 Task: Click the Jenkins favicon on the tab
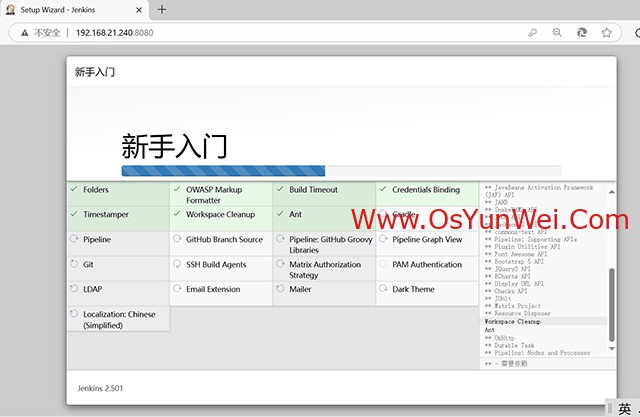tap(11, 9)
